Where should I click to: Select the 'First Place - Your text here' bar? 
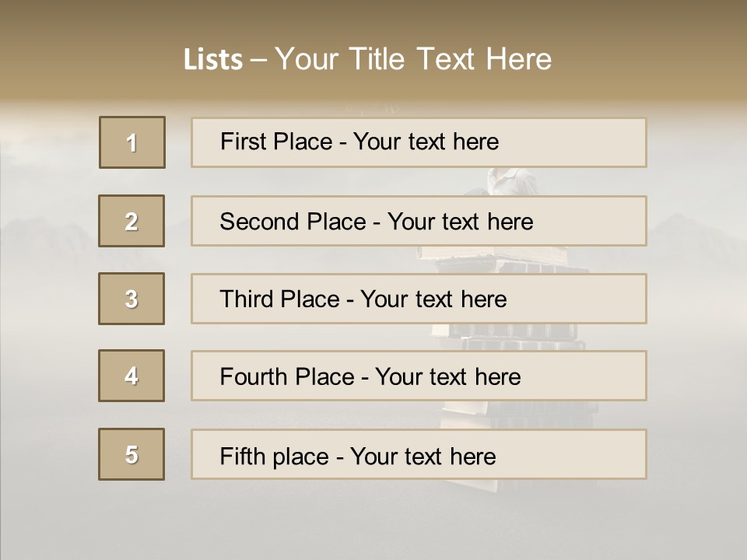419,143
